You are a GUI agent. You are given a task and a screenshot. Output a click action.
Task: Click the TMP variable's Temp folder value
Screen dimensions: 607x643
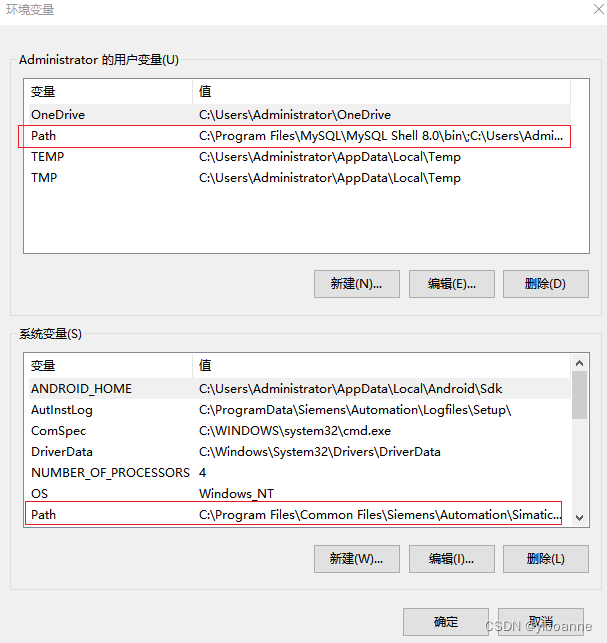tap(330, 178)
